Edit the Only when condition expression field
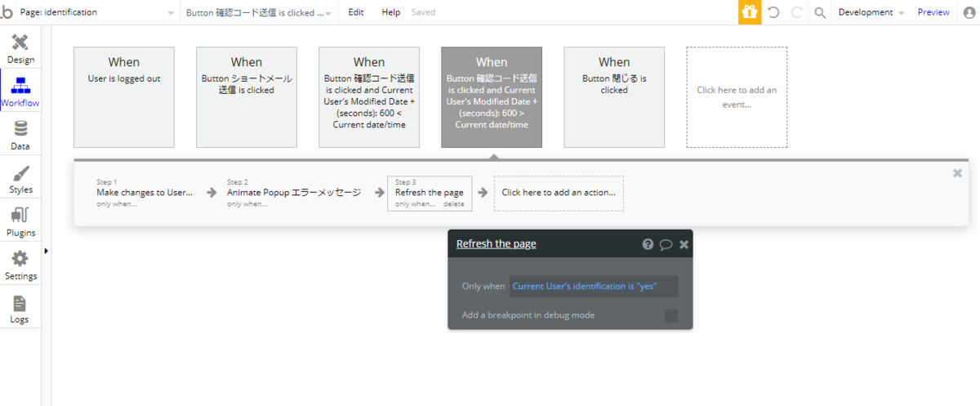The image size is (980, 406). 594,286
